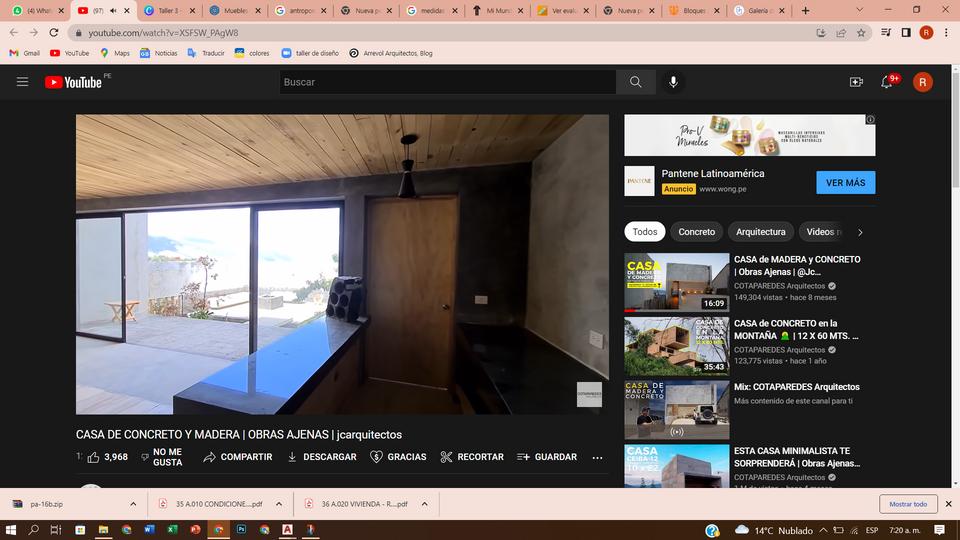This screenshot has width=960, height=540.
Task: Expand options for pa-16b.zip download
Action: pyautogui.click(x=133, y=504)
